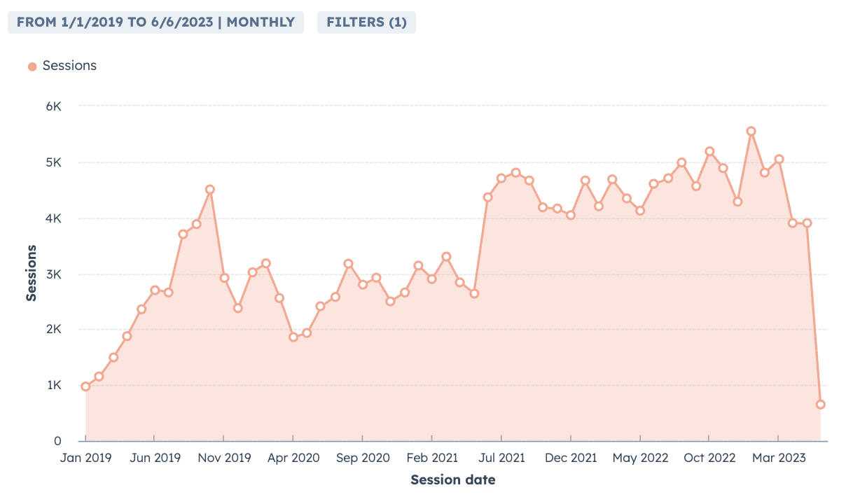The height and width of the screenshot is (504, 853).
Task: Select the Oct 2019 peak data point
Action: coord(210,189)
